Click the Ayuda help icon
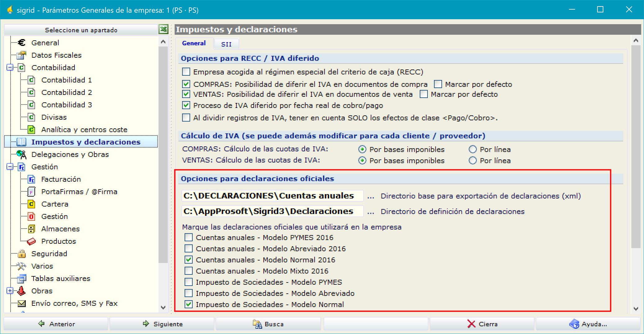The height and width of the screenshot is (334, 644). click(x=575, y=324)
